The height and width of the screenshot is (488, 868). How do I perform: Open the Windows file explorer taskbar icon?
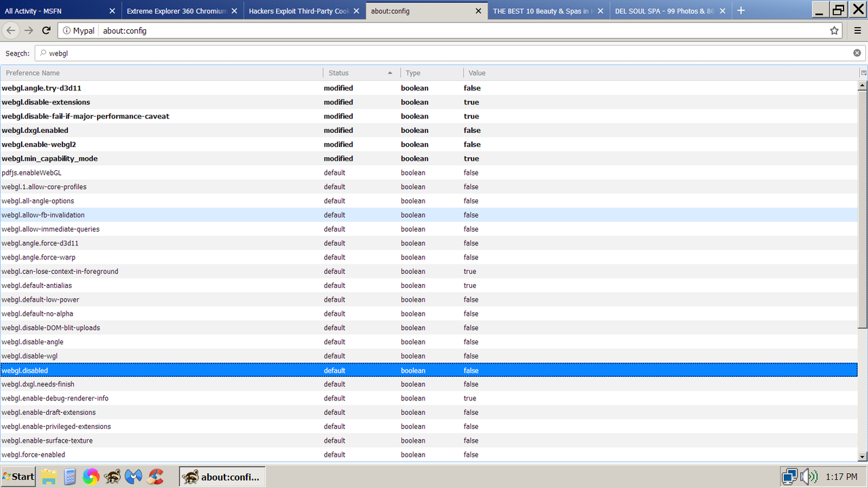49,476
